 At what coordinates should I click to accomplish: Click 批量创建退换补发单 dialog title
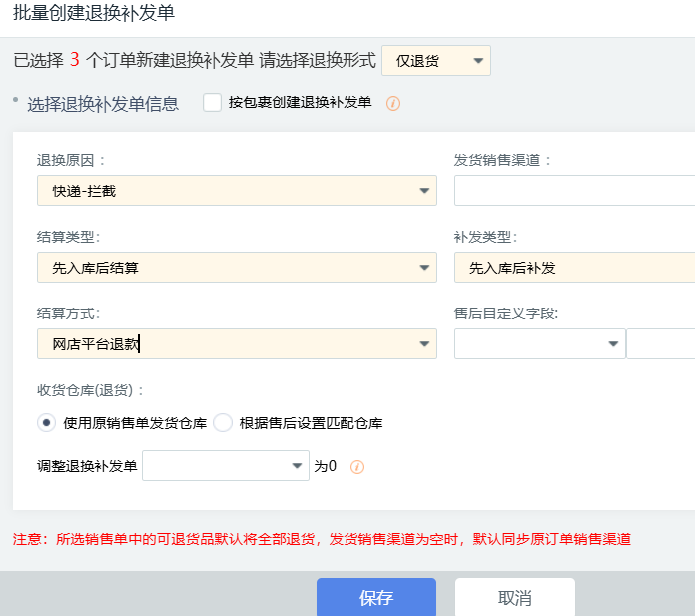pos(94,12)
